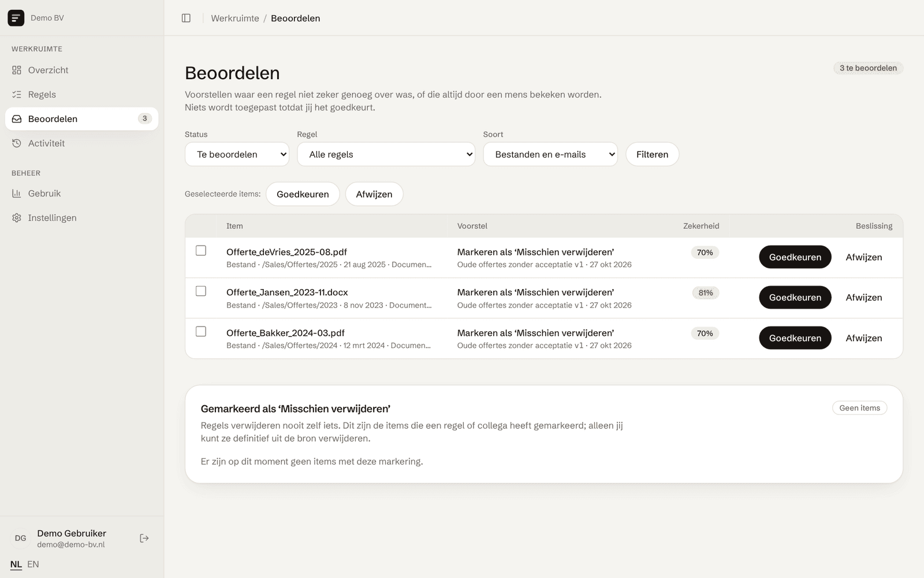Screen dimensions: 924x578
Task: Log out via the exit icon
Action: click(x=144, y=538)
